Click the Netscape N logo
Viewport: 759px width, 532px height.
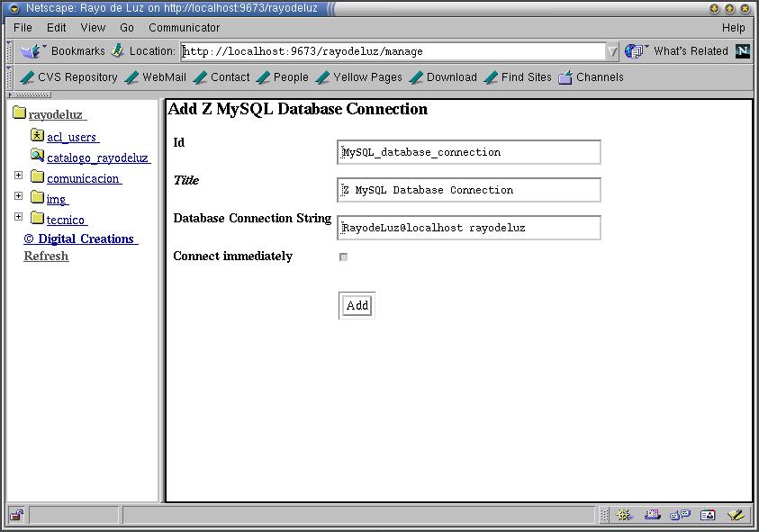coord(743,50)
